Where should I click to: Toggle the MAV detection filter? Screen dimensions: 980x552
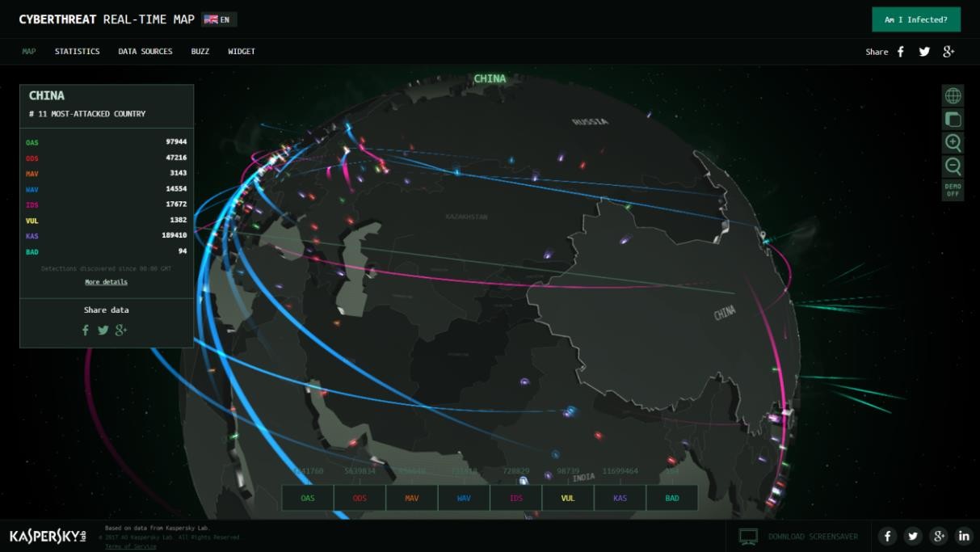tap(412, 498)
